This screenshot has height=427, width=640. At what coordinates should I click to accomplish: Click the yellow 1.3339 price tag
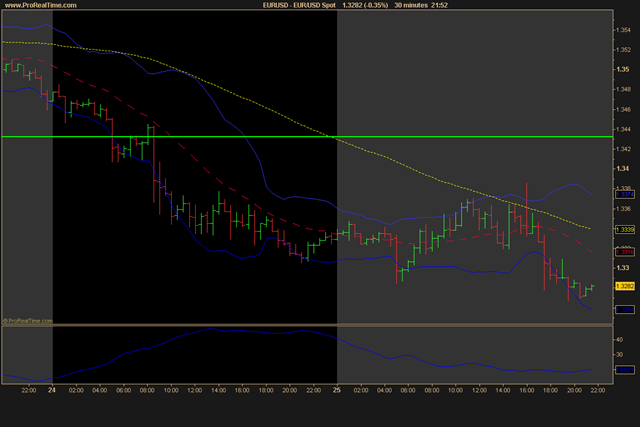click(x=625, y=230)
